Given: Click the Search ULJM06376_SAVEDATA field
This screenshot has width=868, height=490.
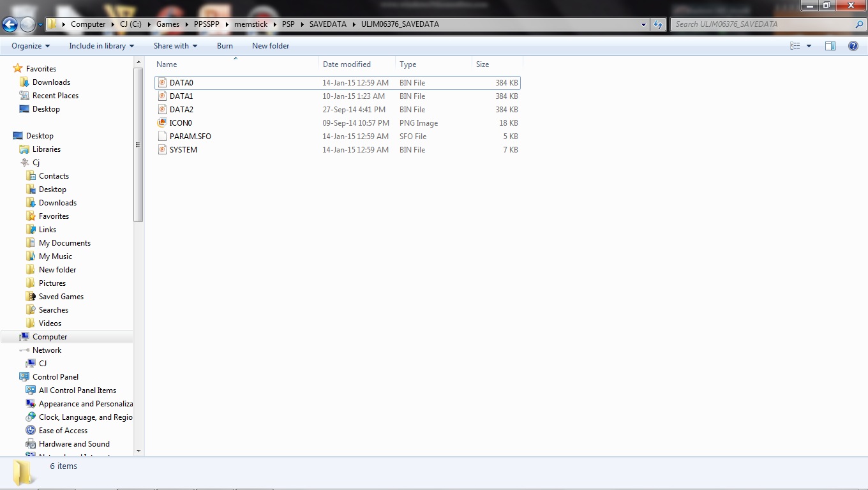Looking at the screenshot, I should coord(763,24).
